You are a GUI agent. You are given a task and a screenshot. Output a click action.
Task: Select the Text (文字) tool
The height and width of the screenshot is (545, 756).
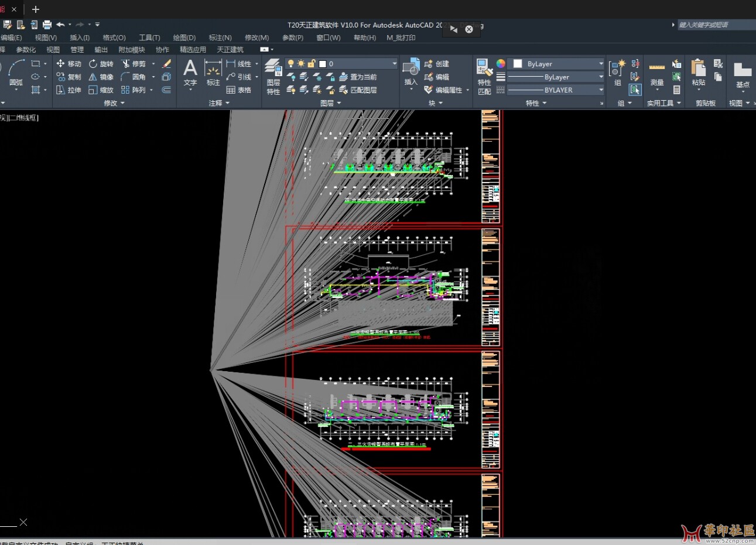(190, 73)
